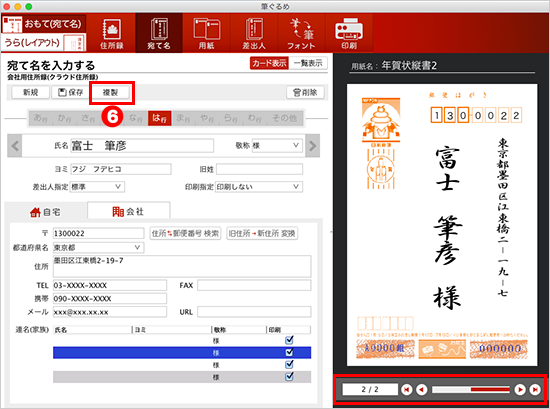This screenshot has width=550, height=409.
Task: Switch to the 自宅 home tab
Action: pos(46,212)
